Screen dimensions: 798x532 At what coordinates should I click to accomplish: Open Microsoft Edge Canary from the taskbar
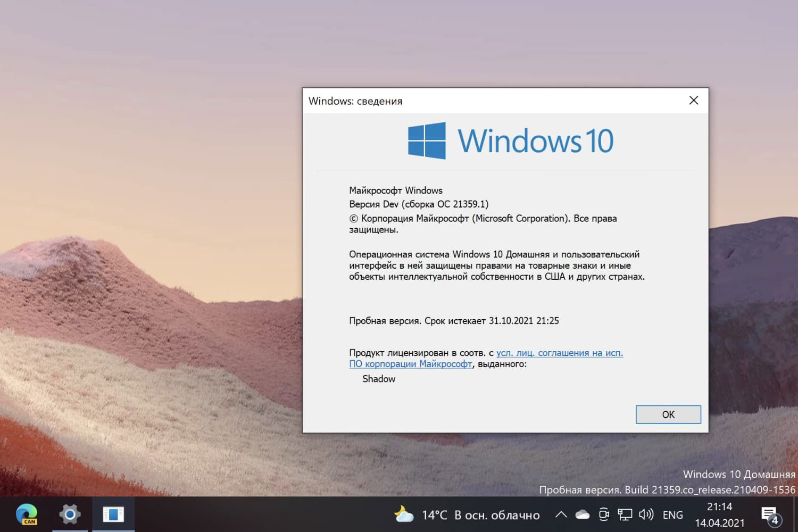[x=28, y=514]
